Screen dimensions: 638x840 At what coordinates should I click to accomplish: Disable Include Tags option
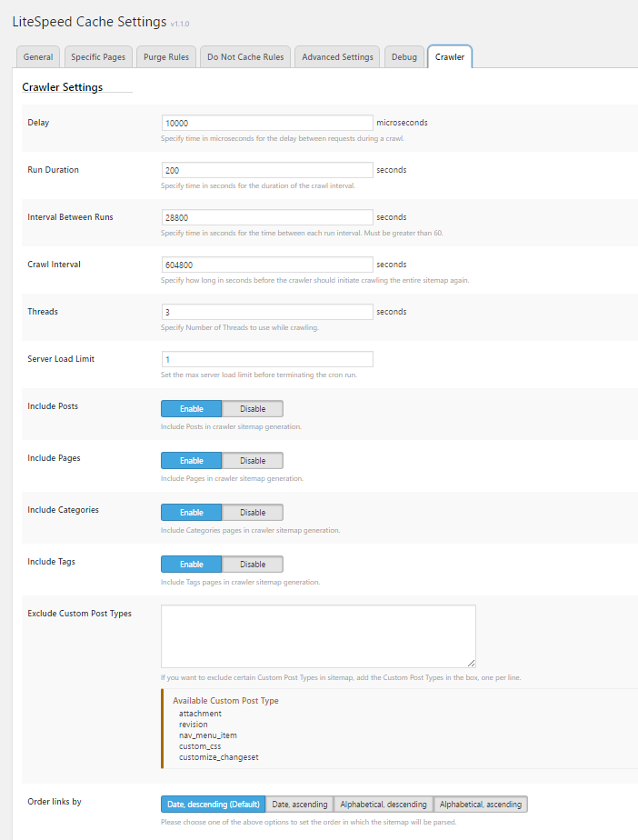click(x=253, y=565)
